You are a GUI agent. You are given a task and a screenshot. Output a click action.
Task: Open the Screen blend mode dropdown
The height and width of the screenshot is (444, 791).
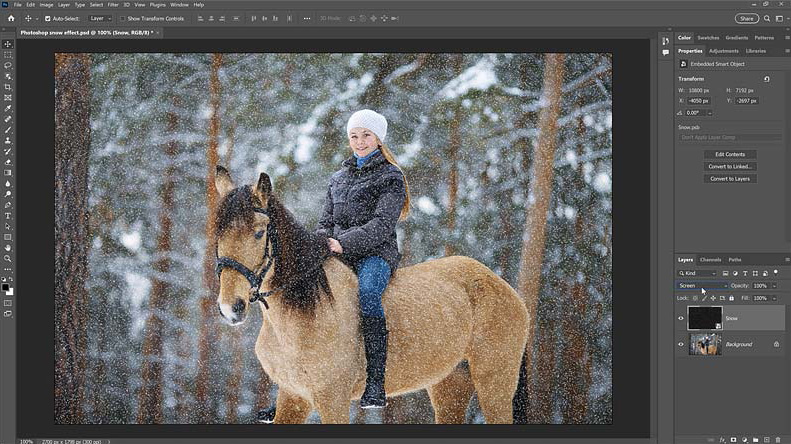pyautogui.click(x=702, y=285)
